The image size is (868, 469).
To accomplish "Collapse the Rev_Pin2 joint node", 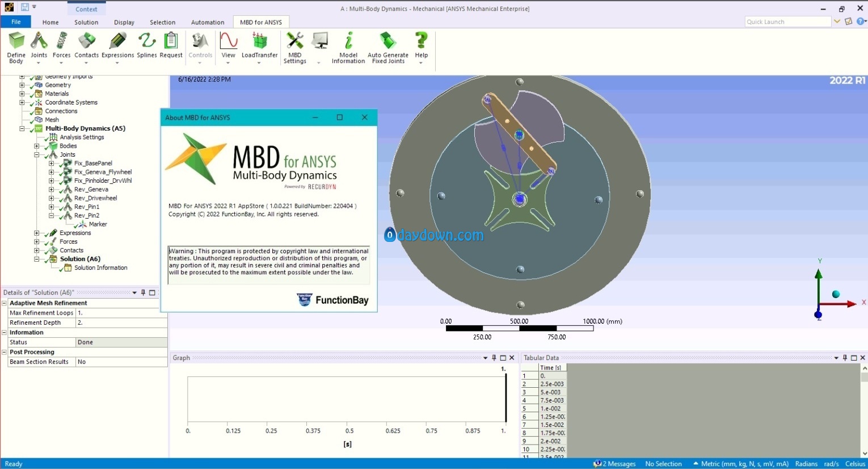I will click(51, 216).
